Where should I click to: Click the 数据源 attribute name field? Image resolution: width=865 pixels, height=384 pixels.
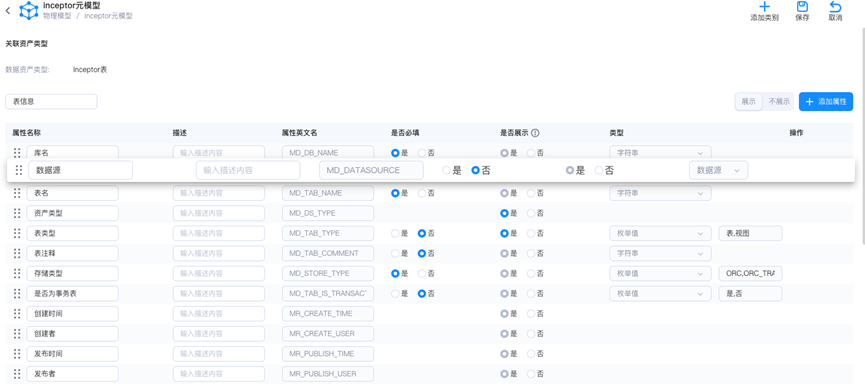[81, 170]
